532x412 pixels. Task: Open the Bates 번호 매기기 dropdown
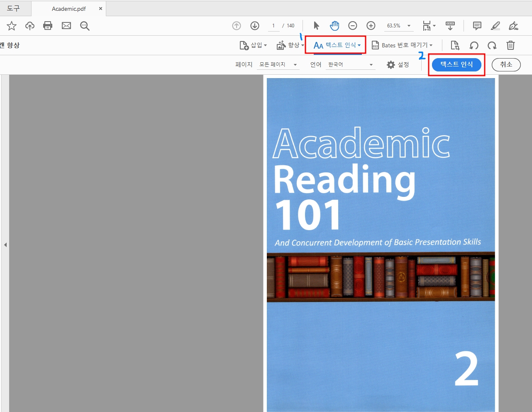(x=402, y=45)
